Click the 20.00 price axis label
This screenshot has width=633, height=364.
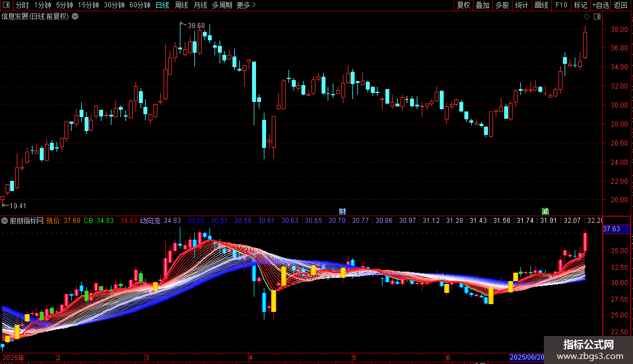tap(619, 200)
